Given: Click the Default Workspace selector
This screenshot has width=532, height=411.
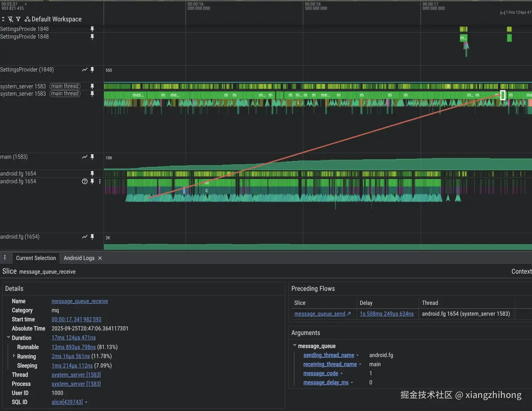Looking at the screenshot, I should (x=53, y=19).
